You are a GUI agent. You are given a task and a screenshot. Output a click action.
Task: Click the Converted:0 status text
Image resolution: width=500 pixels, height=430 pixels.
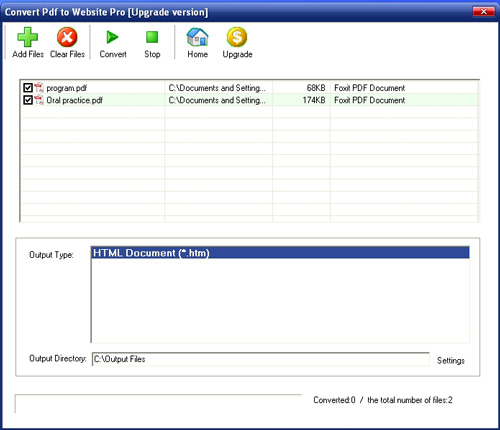pos(334,400)
